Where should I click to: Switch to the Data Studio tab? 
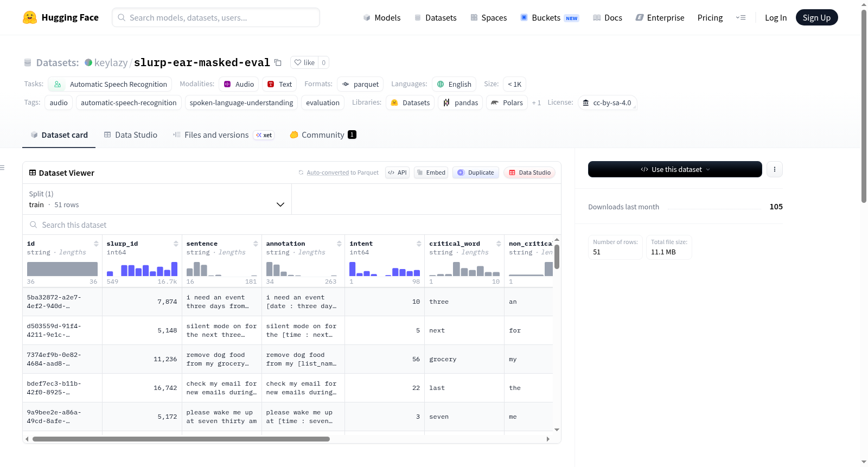[131, 135]
